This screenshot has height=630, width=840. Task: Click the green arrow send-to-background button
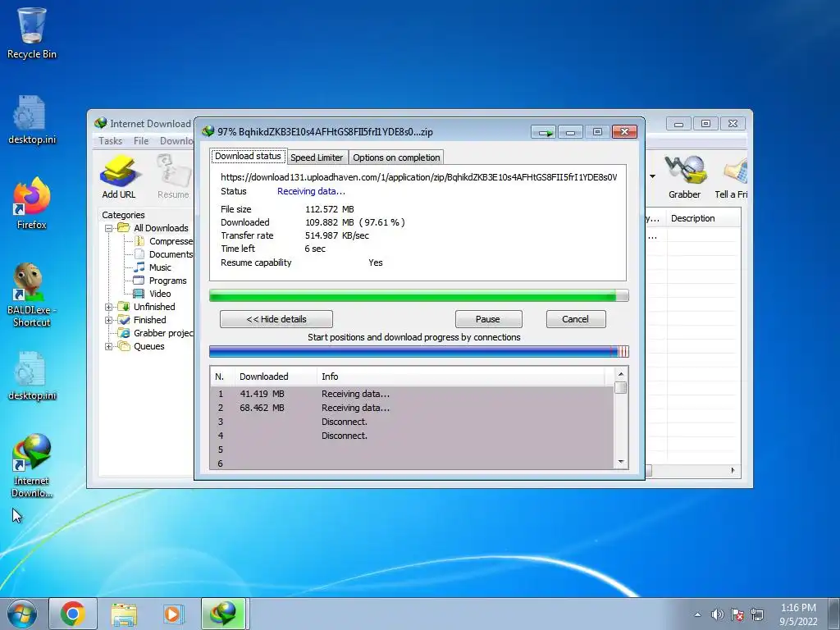pyautogui.click(x=544, y=132)
